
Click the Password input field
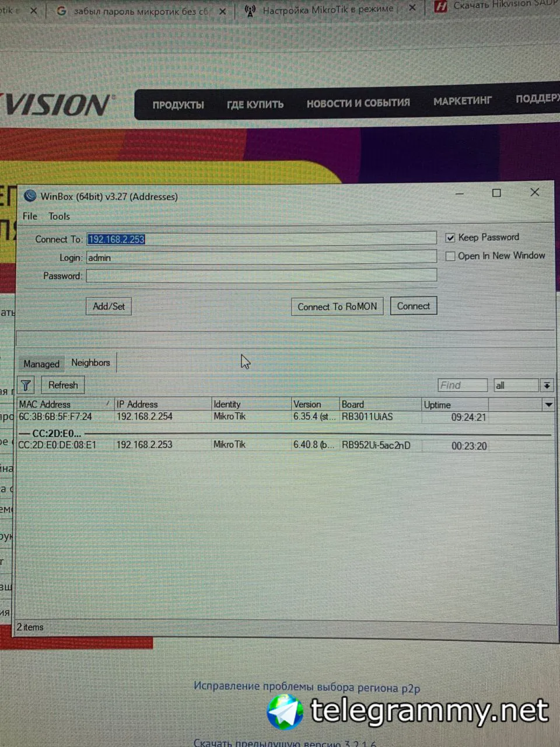(261, 275)
